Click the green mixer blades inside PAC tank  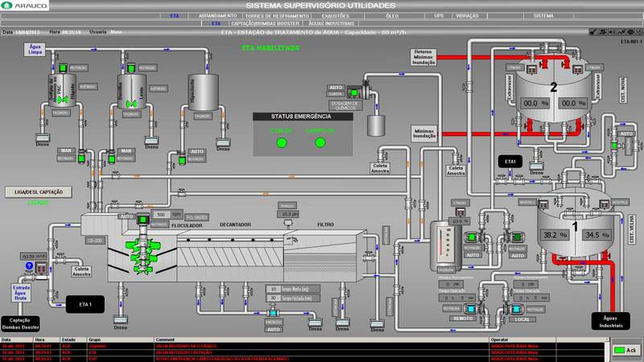pyautogui.click(x=63, y=100)
